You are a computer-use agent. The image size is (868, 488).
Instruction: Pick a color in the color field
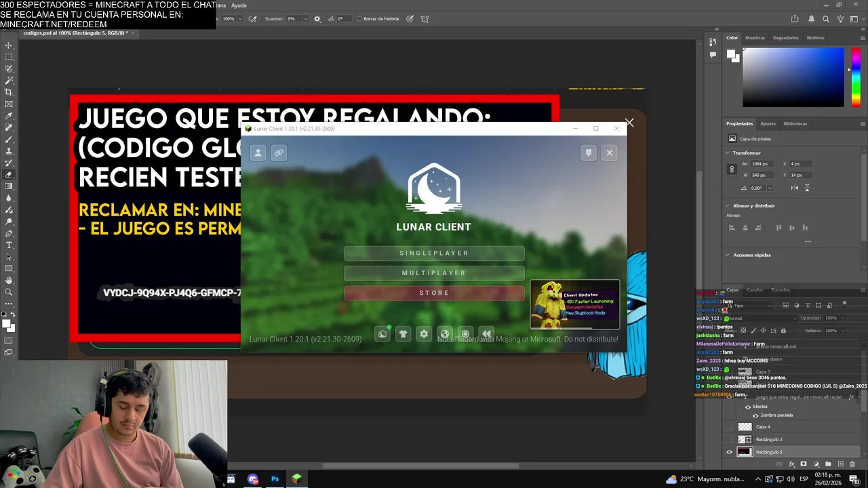coord(793,77)
